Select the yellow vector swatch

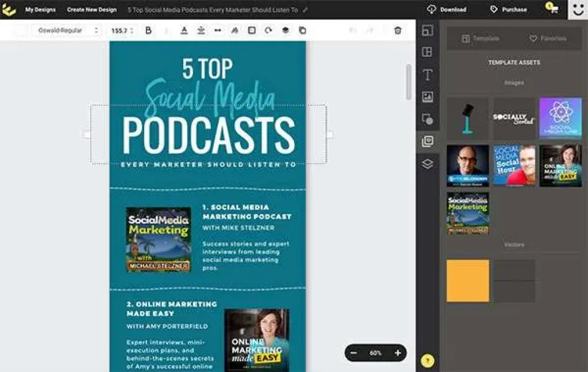(468, 281)
